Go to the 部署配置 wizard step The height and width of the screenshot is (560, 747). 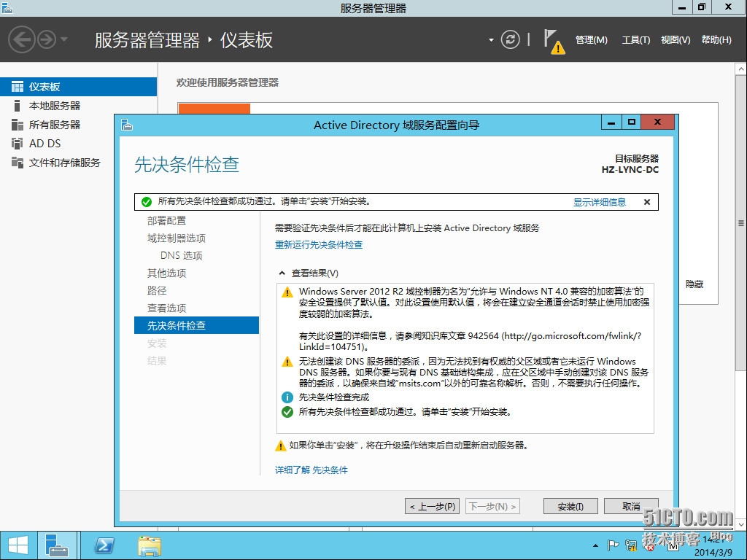[166, 220]
